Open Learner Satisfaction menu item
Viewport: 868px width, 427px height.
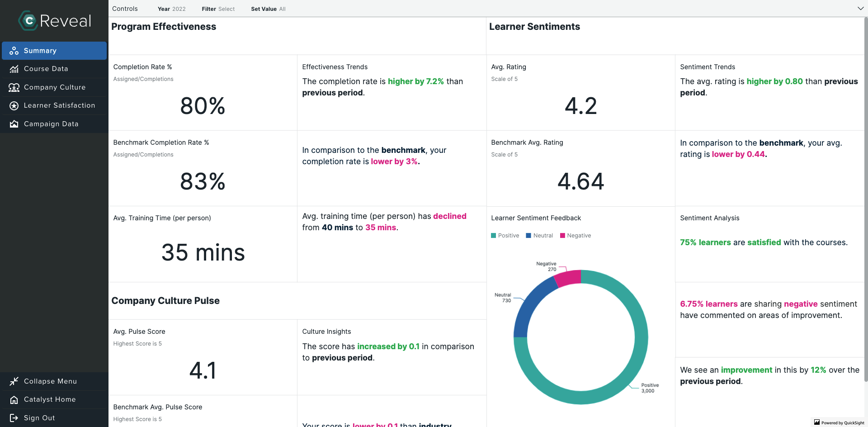point(59,105)
